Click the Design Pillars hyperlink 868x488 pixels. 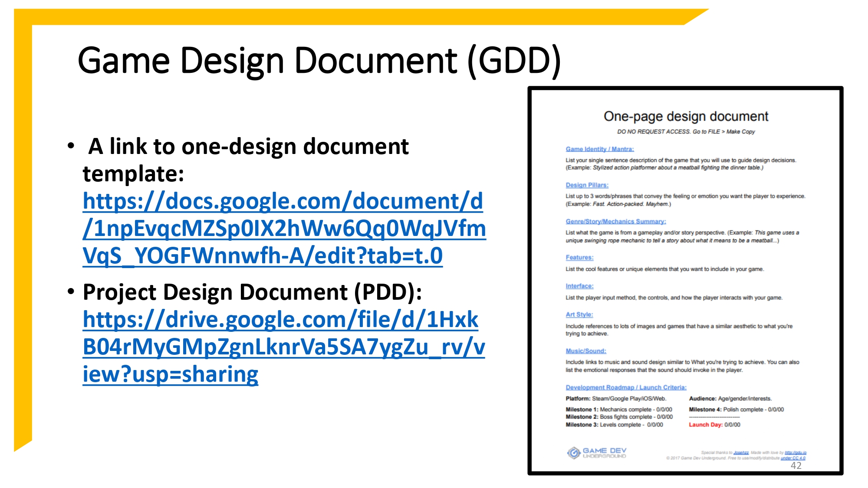[x=587, y=185]
